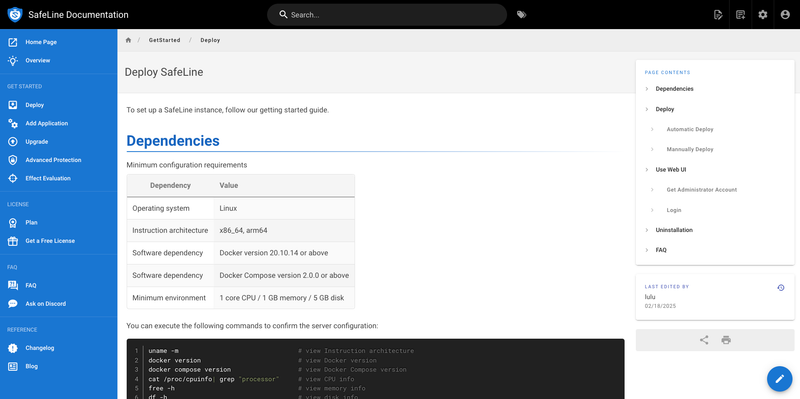Expand Uninstallation chevron
The height and width of the screenshot is (399, 800).
[x=646, y=230]
